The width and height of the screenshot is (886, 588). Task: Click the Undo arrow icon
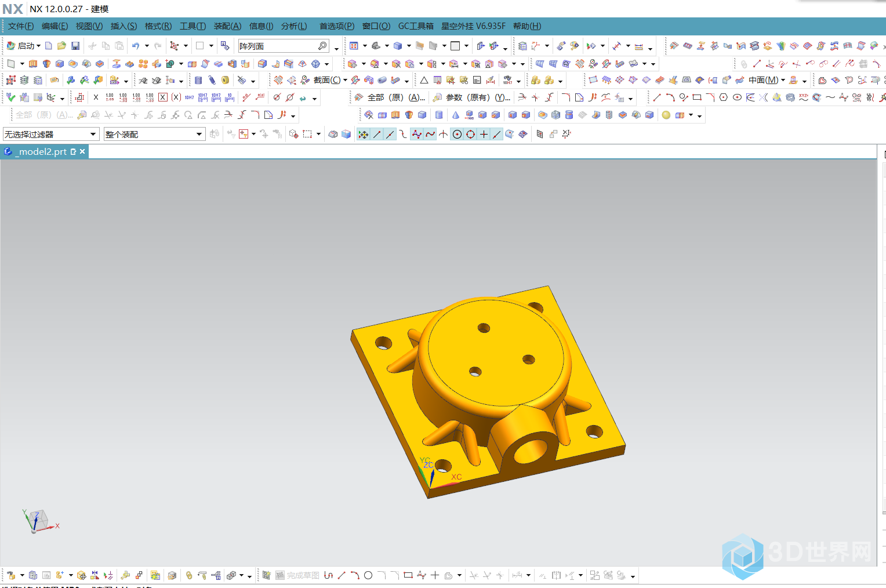(x=136, y=46)
